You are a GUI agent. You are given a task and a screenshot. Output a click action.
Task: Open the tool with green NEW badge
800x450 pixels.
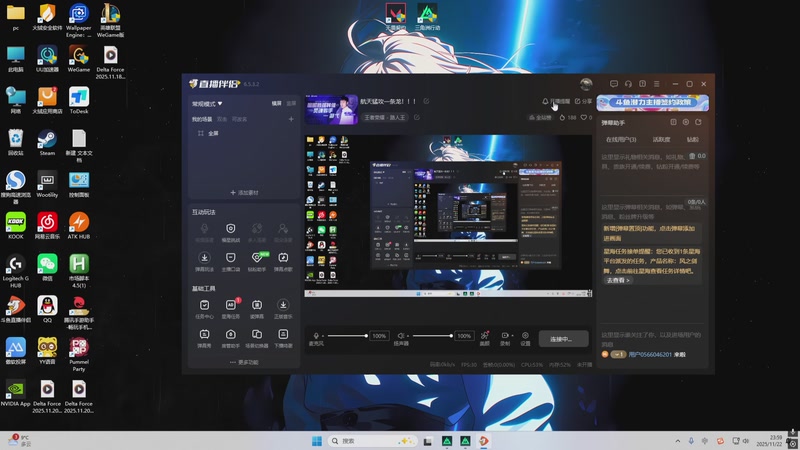click(x=257, y=261)
